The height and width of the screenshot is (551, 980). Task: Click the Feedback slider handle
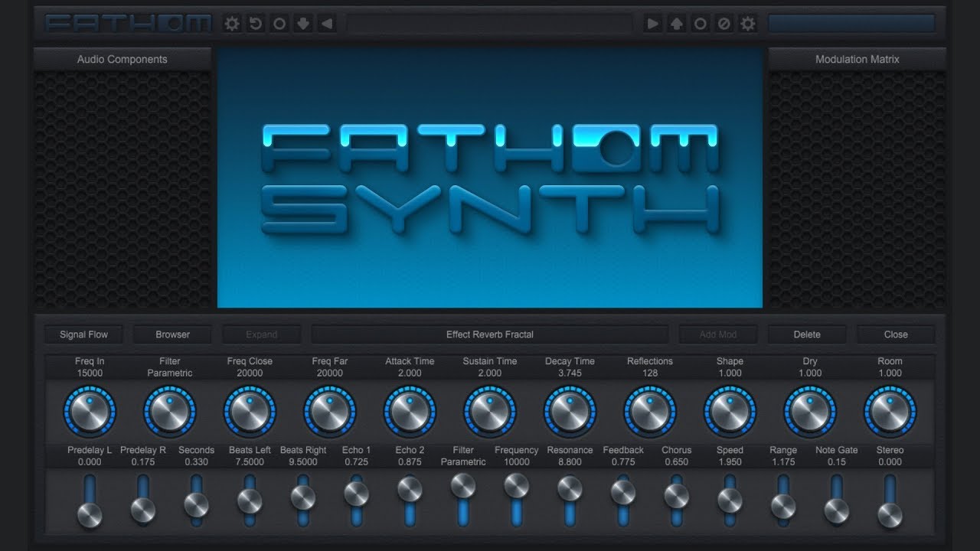point(623,492)
